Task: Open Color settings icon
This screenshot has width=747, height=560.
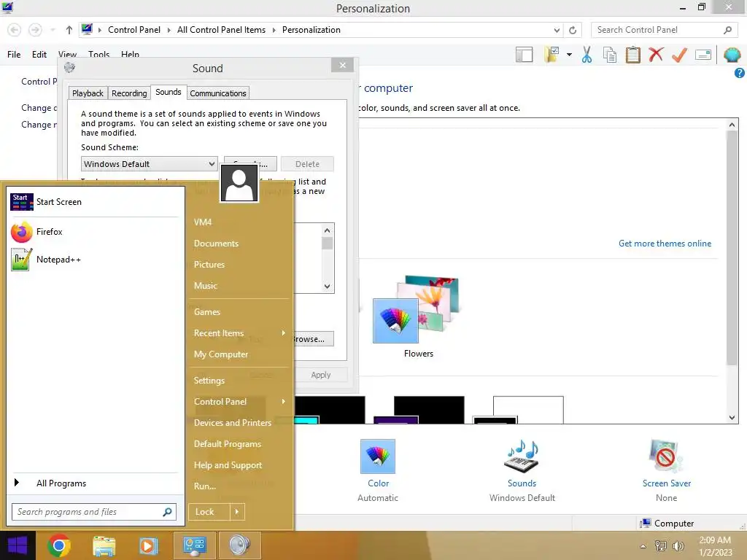Action: click(x=378, y=456)
